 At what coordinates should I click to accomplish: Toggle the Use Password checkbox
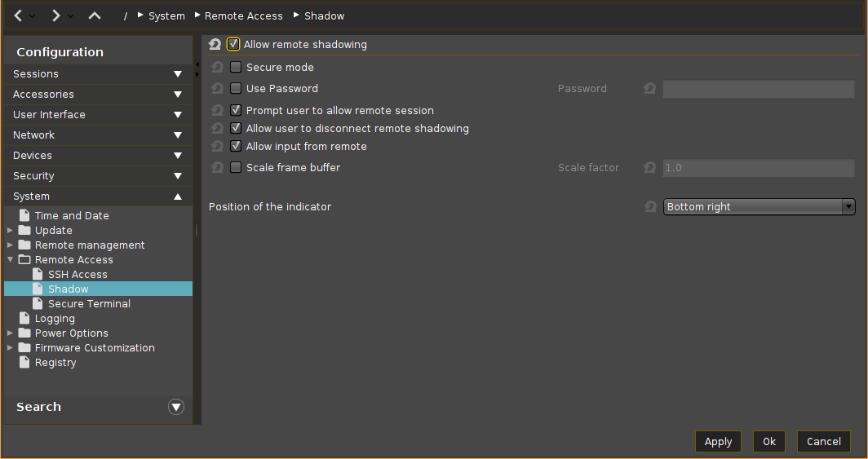coord(236,89)
